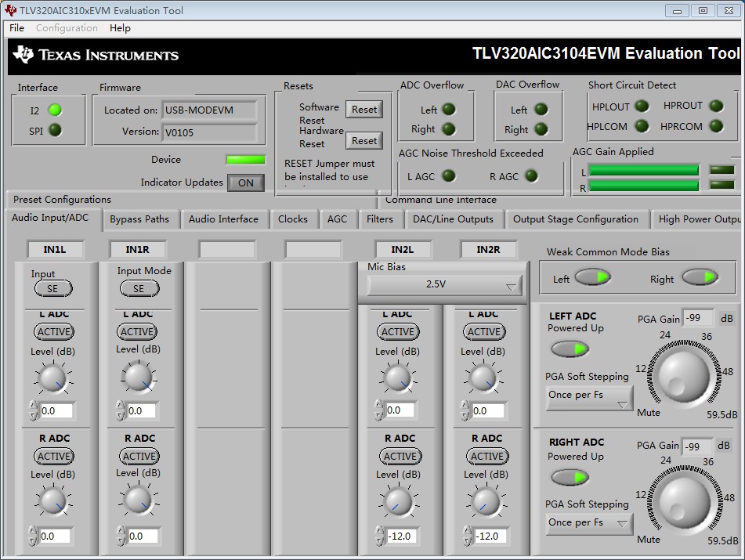Click the IN1L L ADC level knob
This screenshot has height=560, width=745.
(52, 378)
